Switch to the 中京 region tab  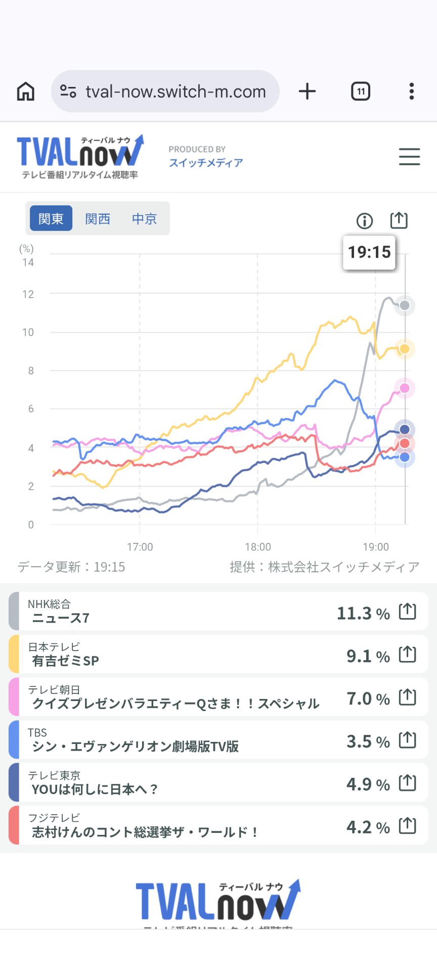click(x=145, y=219)
